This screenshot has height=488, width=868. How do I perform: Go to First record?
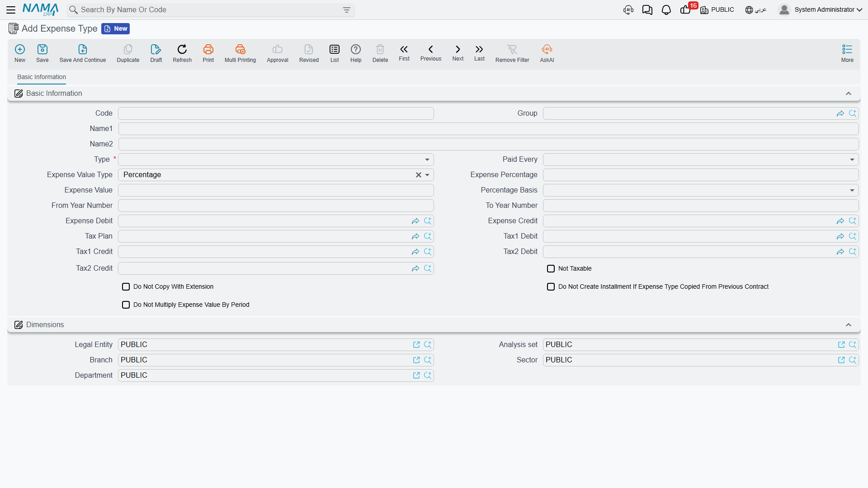[404, 53]
